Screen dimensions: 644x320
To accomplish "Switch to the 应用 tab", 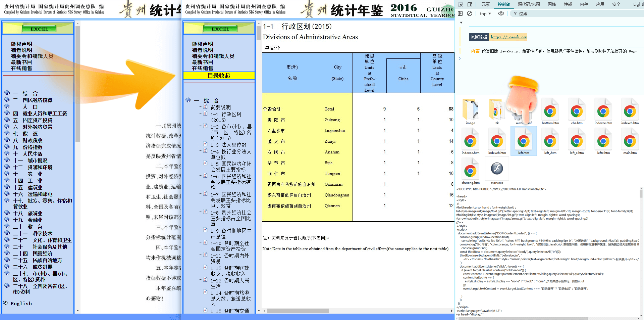I will coord(600,4).
